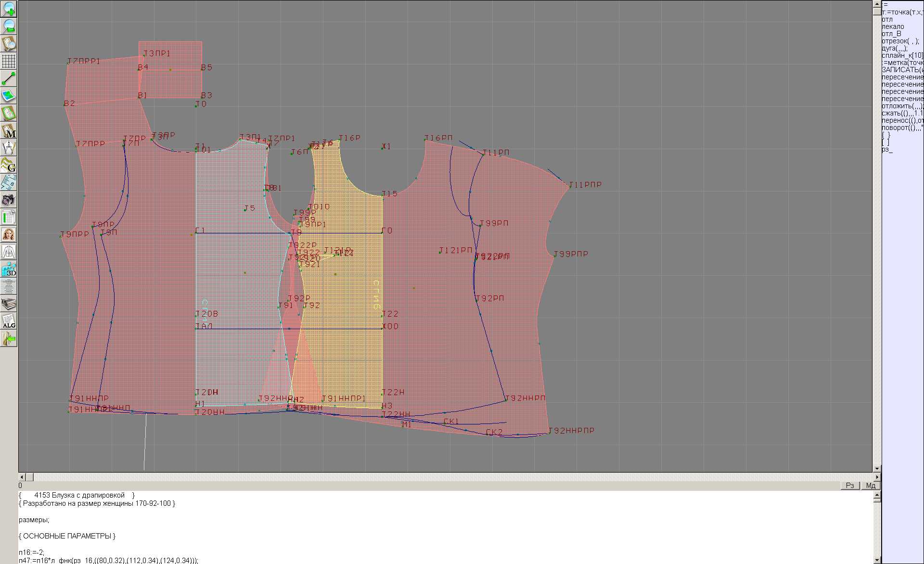Switch to the Рз tab
924x564 pixels.
click(x=850, y=485)
